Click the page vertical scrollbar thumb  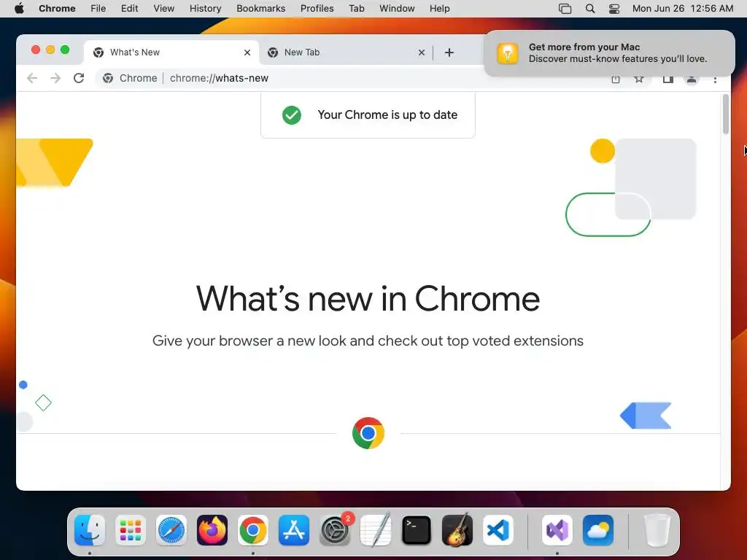(726, 114)
